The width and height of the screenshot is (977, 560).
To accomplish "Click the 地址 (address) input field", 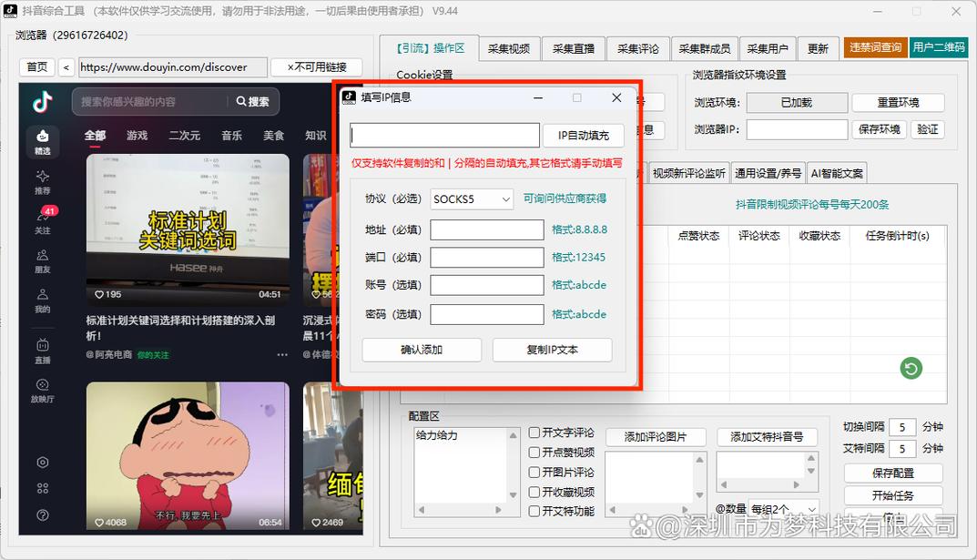I will [x=486, y=229].
